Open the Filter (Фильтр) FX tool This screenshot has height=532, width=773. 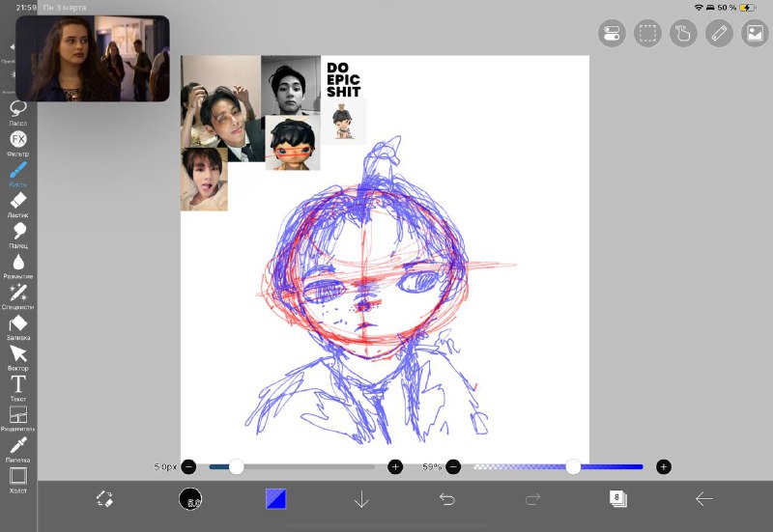point(17,139)
